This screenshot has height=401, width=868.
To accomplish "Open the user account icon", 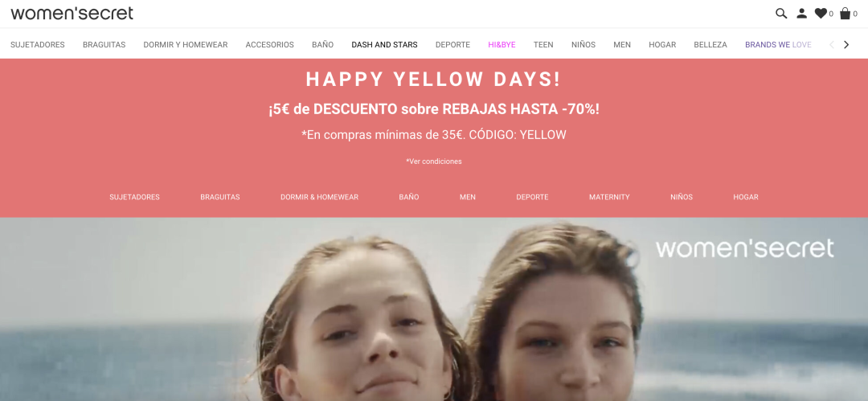I will [801, 14].
